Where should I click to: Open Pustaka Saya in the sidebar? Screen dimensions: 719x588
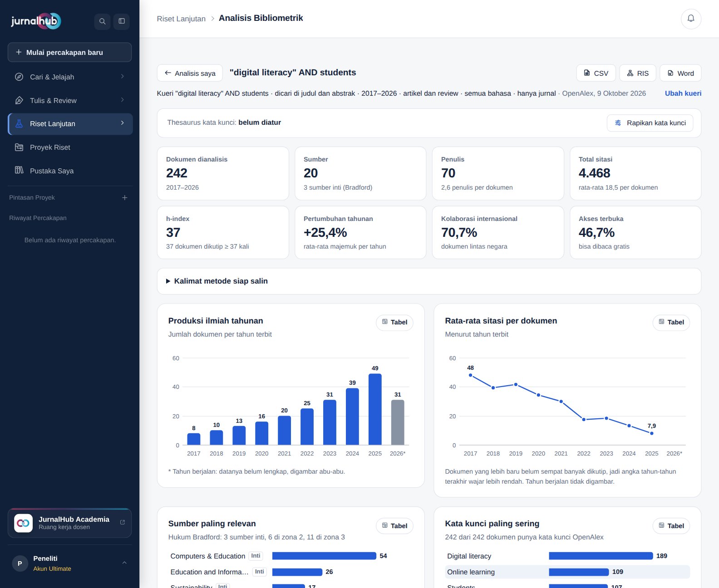[x=70, y=171]
